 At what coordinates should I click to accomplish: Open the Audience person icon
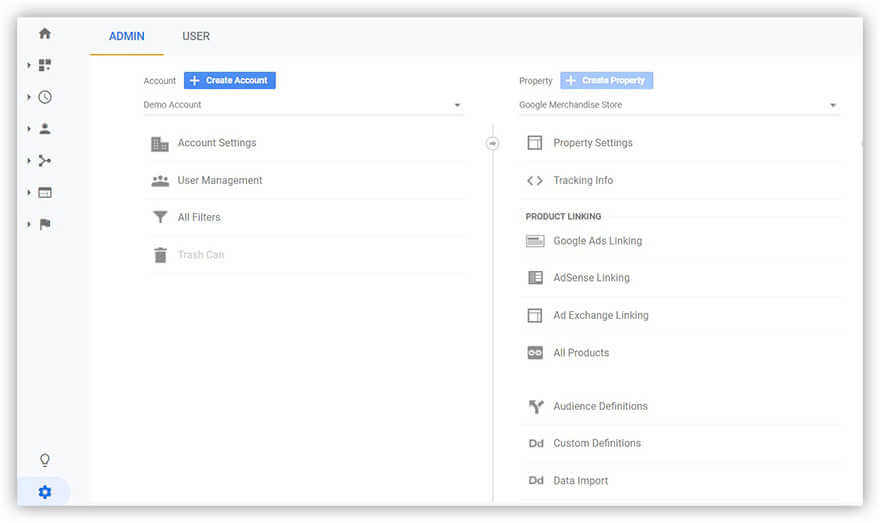[x=44, y=129]
